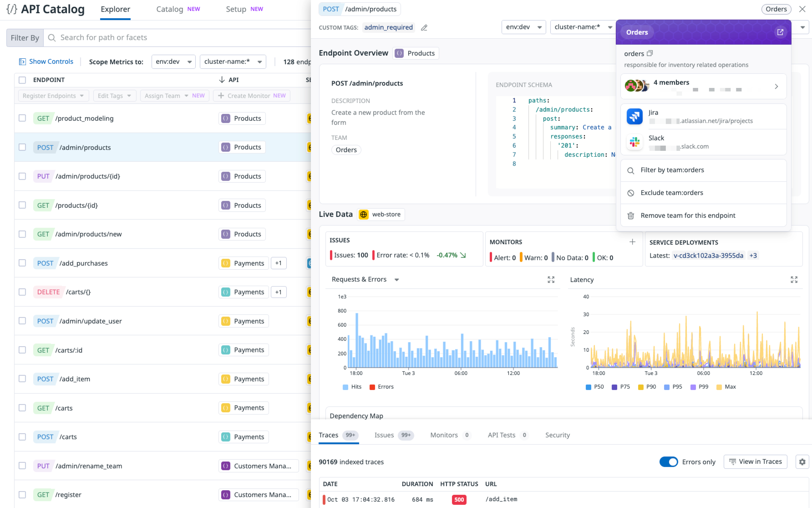Open the env:dev scope dropdown in Explorer
The height and width of the screenshot is (508, 812).
pos(173,62)
